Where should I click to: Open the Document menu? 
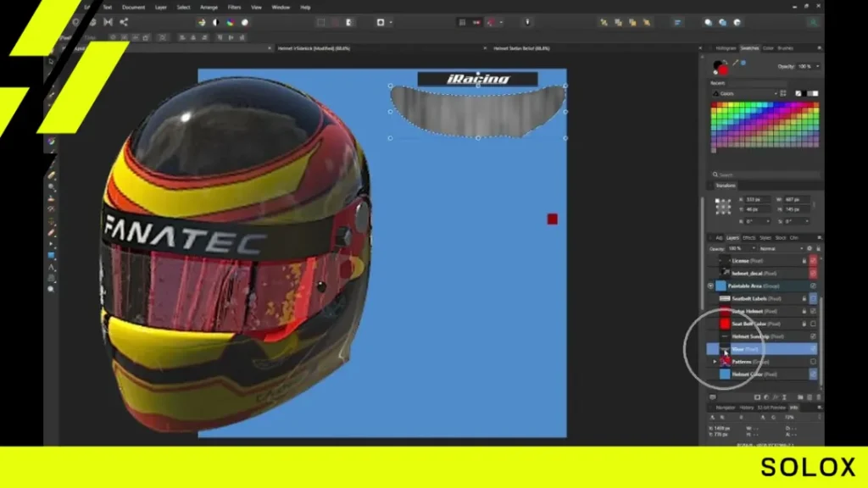133,7
